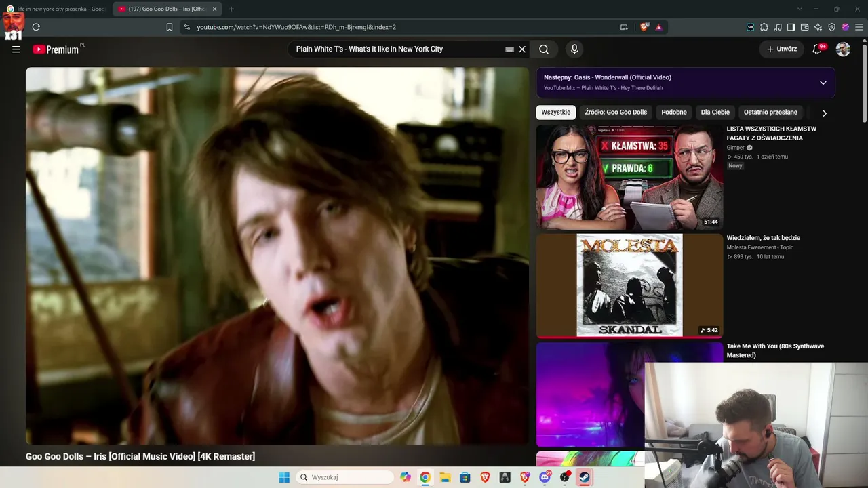Open the on-screen keyboard in search box
The width and height of the screenshot is (868, 488).
click(509, 49)
